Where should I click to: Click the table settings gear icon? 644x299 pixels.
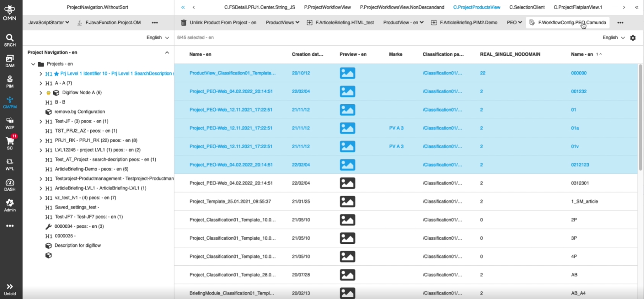coord(633,38)
